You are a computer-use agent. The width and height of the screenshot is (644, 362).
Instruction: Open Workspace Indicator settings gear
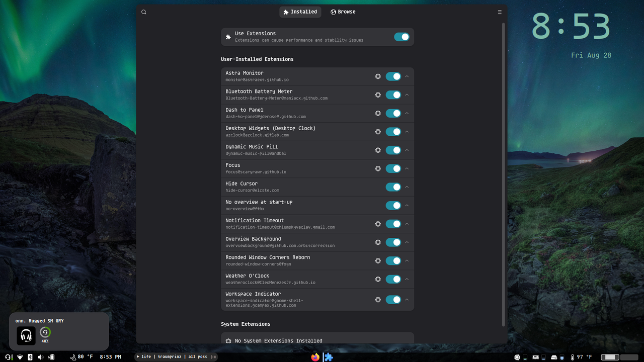(x=378, y=300)
